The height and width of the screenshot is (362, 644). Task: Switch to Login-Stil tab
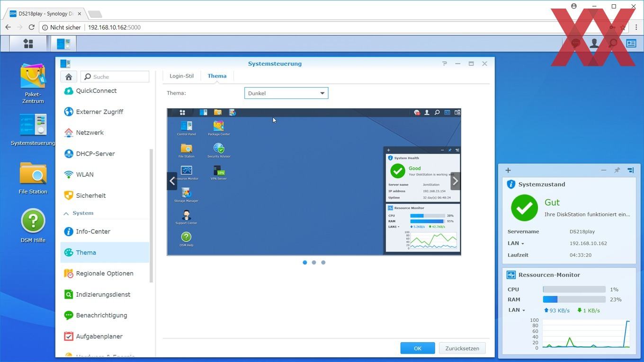click(x=181, y=76)
